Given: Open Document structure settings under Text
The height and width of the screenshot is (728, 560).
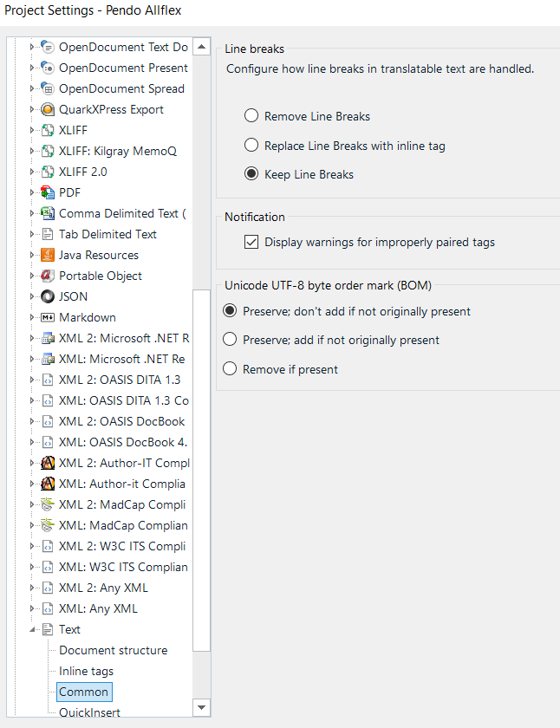Looking at the screenshot, I should pyautogui.click(x=114, y=651).
